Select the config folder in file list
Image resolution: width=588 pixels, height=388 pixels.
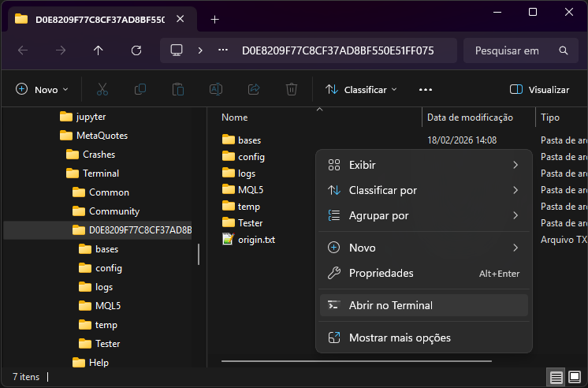pos(243,156)
